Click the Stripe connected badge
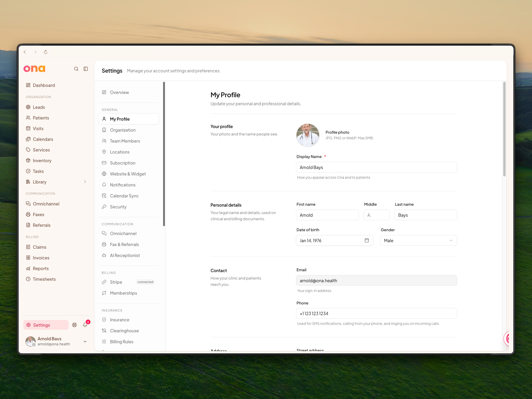532x399 pixels. click(145, 282)
